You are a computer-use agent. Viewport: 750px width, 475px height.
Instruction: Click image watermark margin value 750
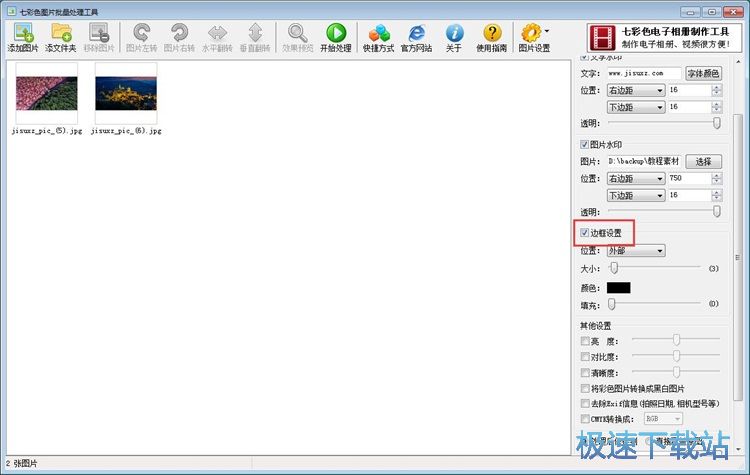click(x=689, y=178)
